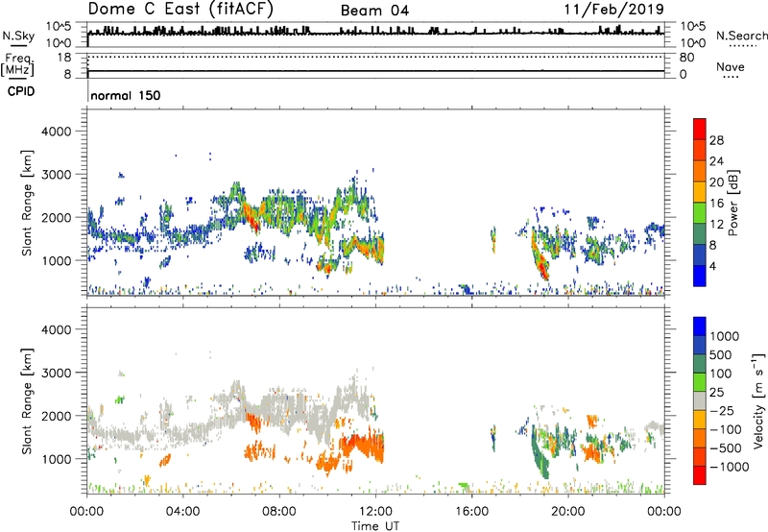Pick the yellow 16–20 dB power segment
Viewport: 768px width, 532px height.
pos(700,192)
